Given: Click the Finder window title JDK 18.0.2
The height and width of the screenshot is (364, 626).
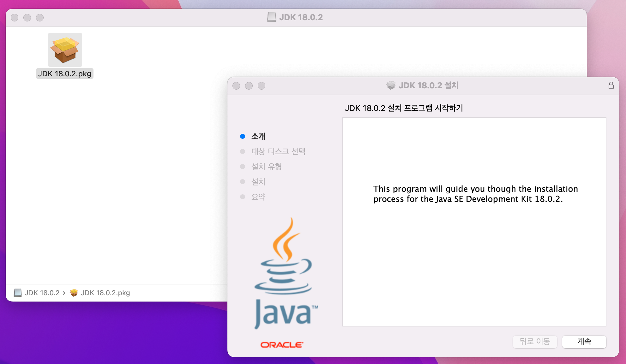Looking at the screenshot, I should click(301, 17).
